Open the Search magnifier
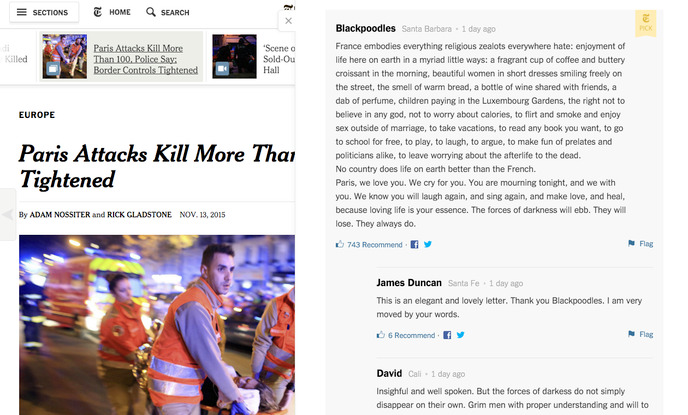 click(x=168, y=12)
